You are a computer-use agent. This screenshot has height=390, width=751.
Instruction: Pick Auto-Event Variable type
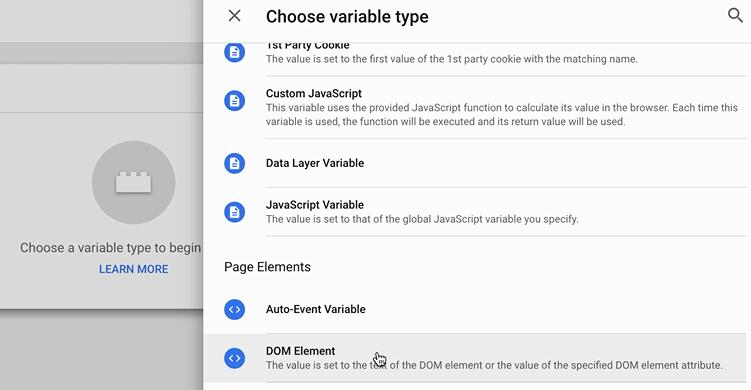click(475, 310)
